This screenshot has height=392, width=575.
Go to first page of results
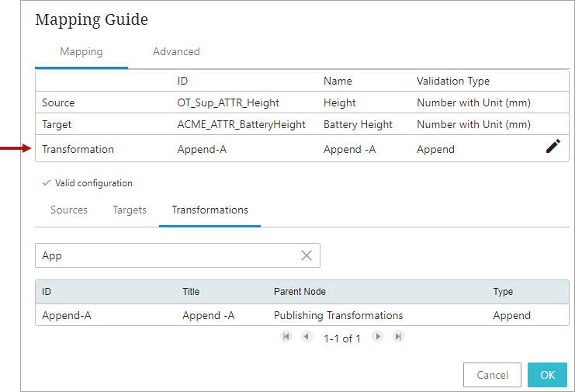[x=286, y=337]
